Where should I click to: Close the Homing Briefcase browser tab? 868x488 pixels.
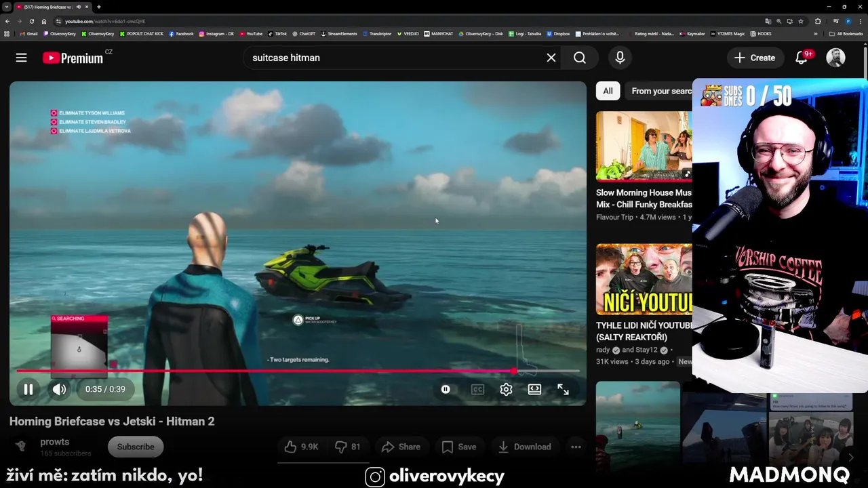pyautogui.click(x=88, y=7)
